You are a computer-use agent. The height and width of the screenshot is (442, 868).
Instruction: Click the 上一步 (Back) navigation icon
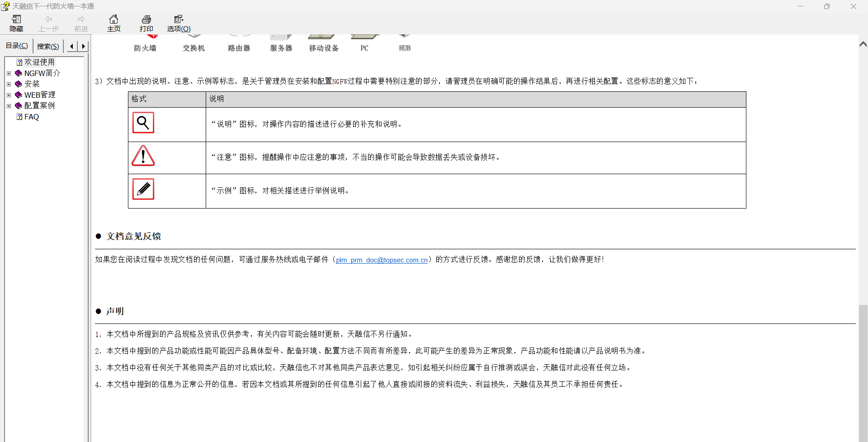click(x=49, y=23)
